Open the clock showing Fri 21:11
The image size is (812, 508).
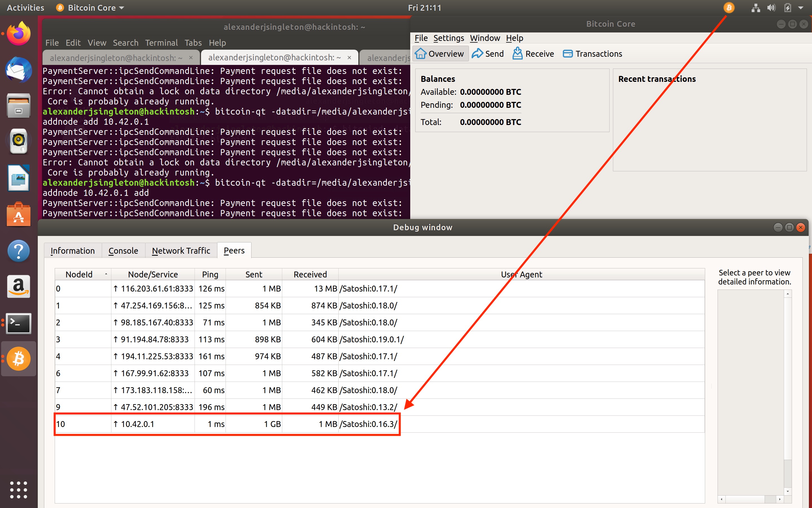click(x=424, y=8)
